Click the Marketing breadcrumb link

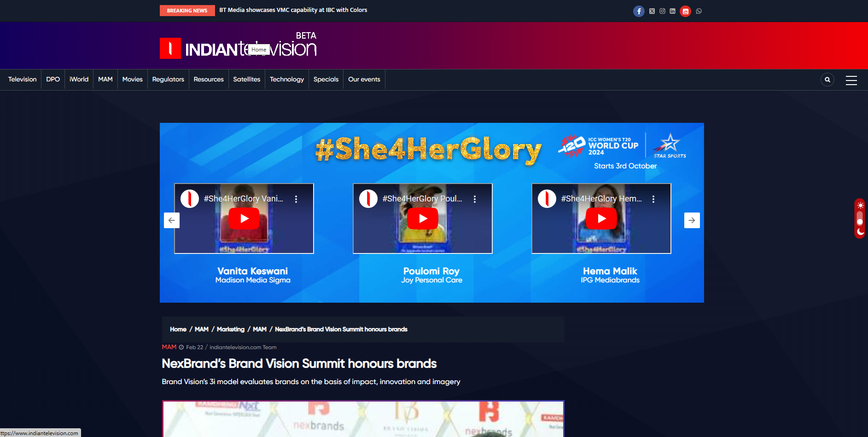click(x=231, y=329)
